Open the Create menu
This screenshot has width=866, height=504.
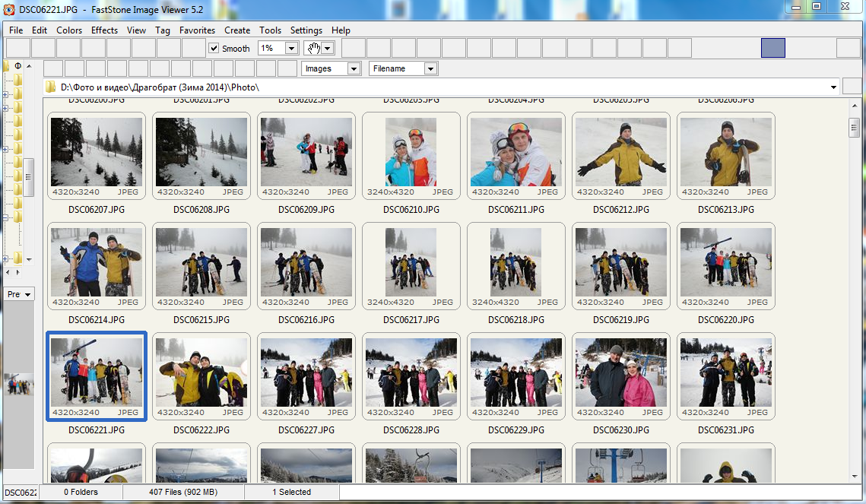[236, 30]
